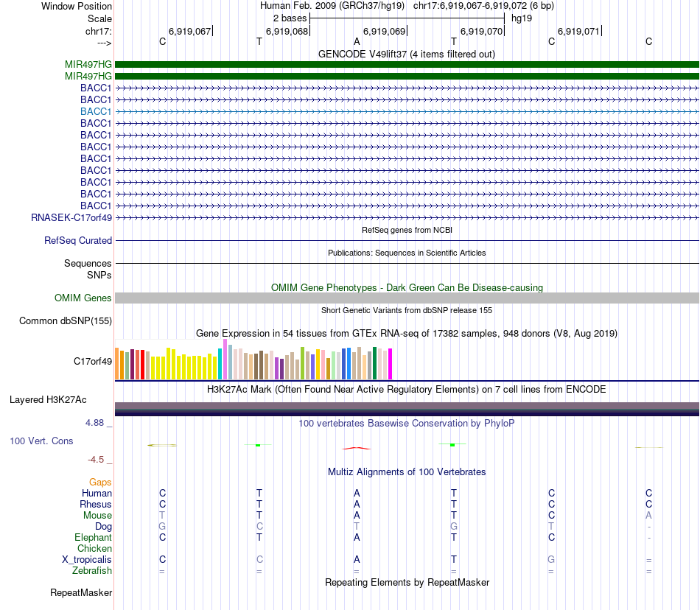700x610 pixels.
Task: Click the light blue BACC1 track label
Action: (96, 111)
